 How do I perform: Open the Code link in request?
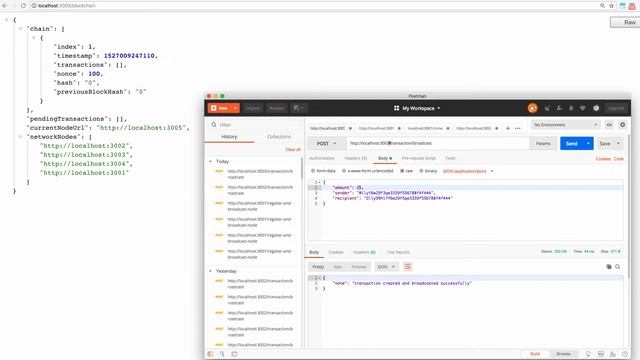pyautogui.click(x=619, y=159)
